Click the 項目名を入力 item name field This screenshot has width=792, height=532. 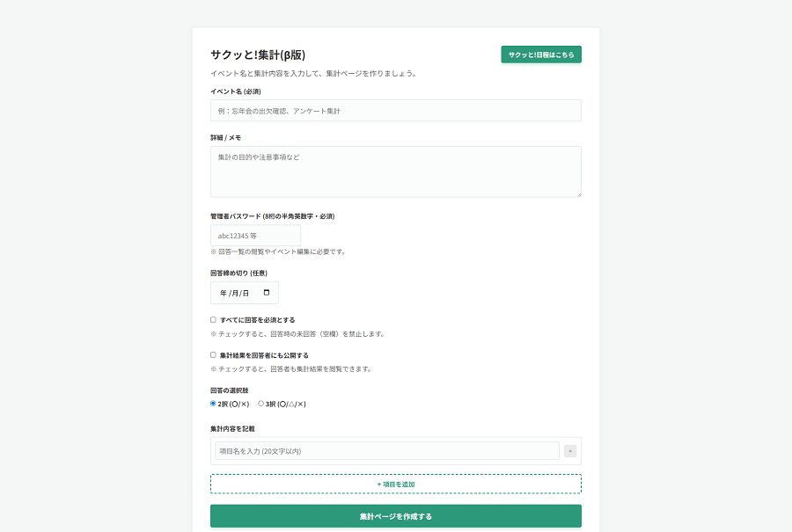point(387,451)
